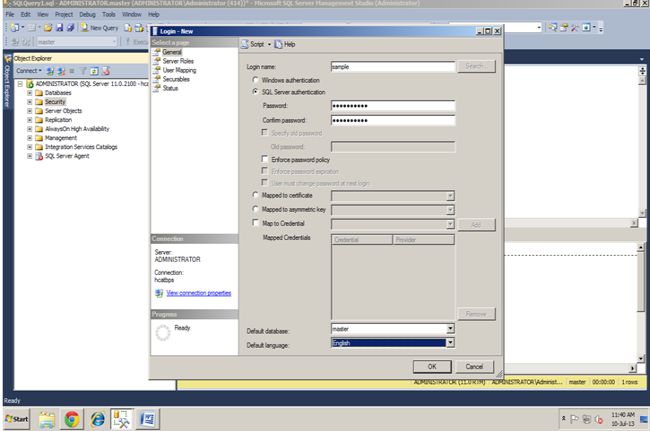This screenshot has height=431, width=650.
Task: Click the New Project icon in main toolbar
Action: point(15,28)
